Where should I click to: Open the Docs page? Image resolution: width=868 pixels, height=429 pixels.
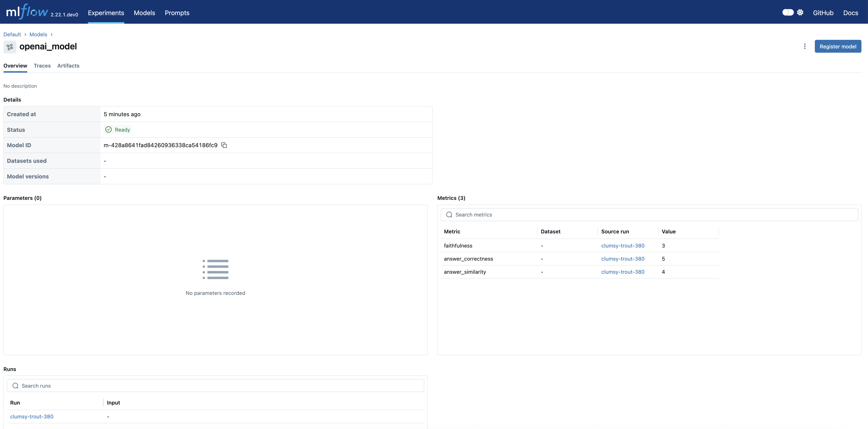[x=851, y=13]
